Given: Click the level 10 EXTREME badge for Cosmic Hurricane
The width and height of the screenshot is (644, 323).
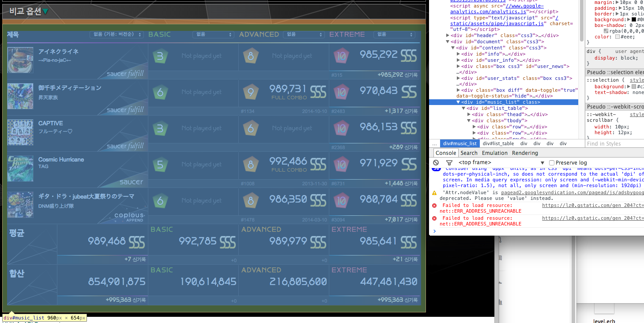Looking at the screenshot, I should coord(341,165).
